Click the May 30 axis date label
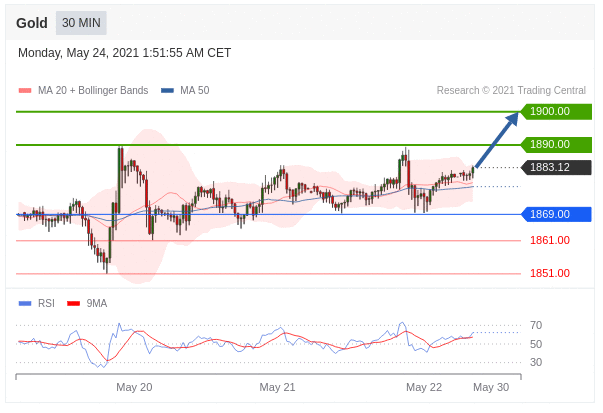 [491, 387]
